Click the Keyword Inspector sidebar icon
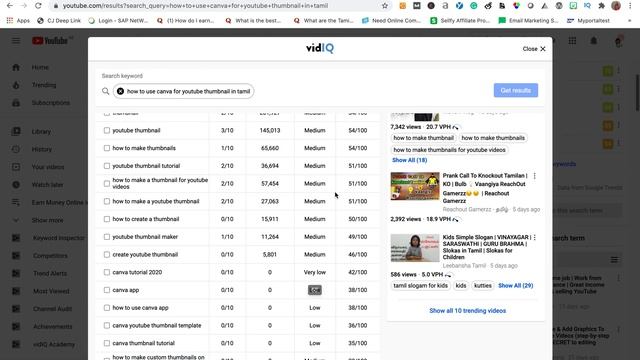The image size is (640, 360). pyautogui.click(x=16, y=238)
